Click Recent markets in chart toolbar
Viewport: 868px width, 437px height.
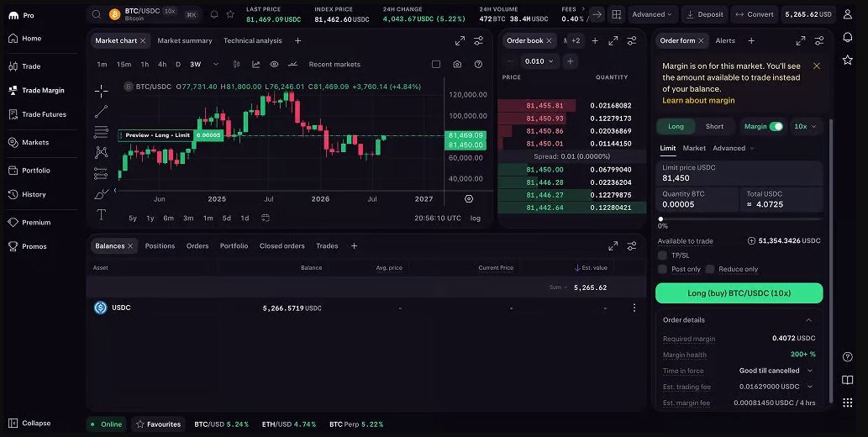pyautogui.click(x=334, y=64)
